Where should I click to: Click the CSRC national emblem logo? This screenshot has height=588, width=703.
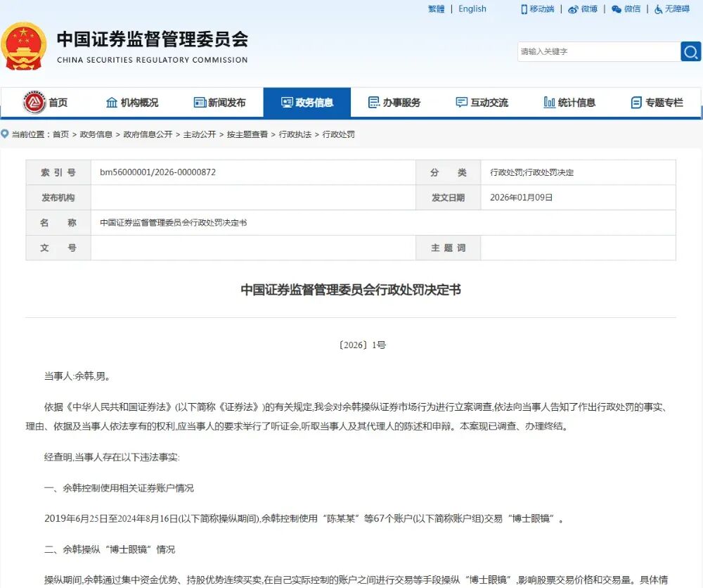(x=24, y=46)
